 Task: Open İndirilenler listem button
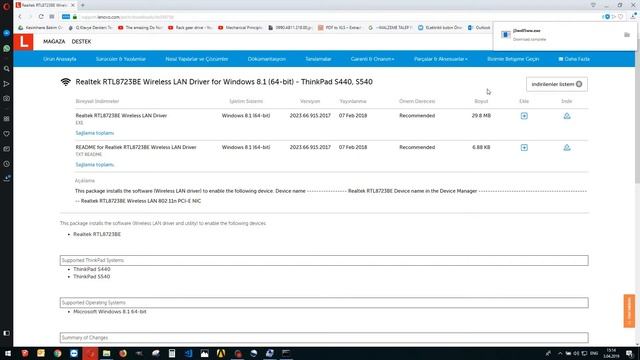[557, 84]
